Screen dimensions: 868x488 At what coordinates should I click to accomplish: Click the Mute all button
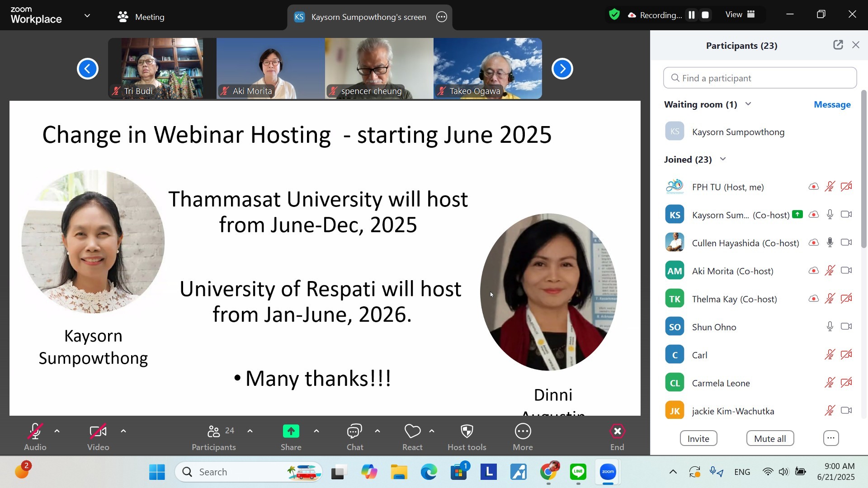770,439
